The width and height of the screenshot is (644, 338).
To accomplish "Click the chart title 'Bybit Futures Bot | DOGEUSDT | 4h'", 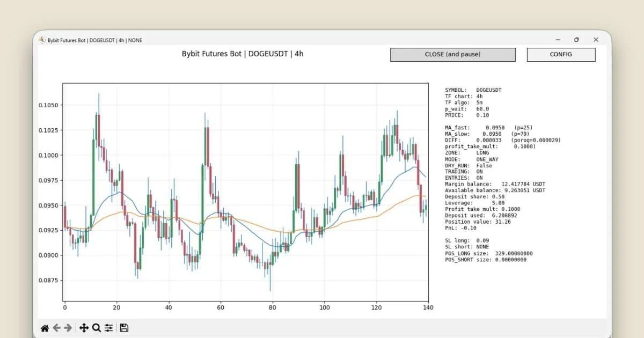I will coord(243,54).
